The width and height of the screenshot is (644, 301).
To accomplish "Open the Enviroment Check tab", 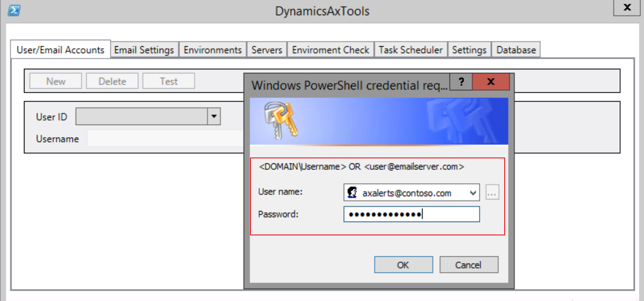I will point(330,49).
